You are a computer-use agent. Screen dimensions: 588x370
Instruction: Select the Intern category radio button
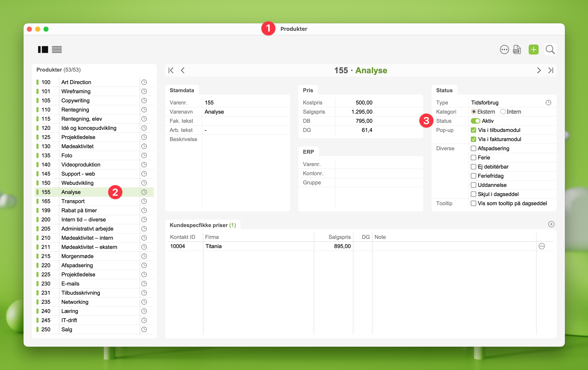click(x=503, y=112)
